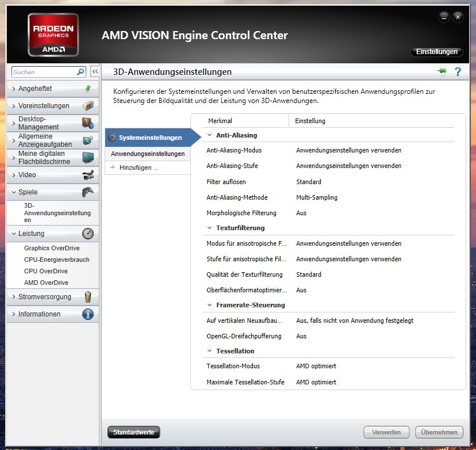Click the Leistung gauge icon
The image size is (476, 450).
tap(88, 234)
